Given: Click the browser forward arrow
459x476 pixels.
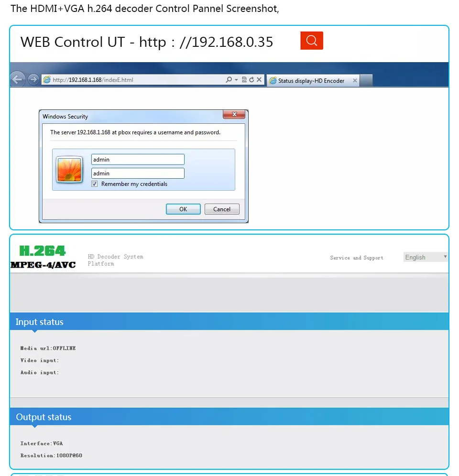Looking at the screenshot, I should (x=33, y=79).
